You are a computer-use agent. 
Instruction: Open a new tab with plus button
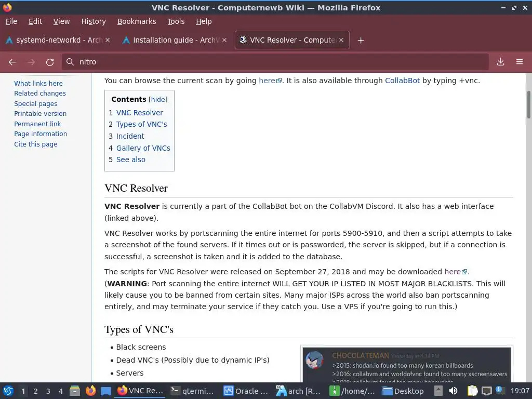[361, 41]
